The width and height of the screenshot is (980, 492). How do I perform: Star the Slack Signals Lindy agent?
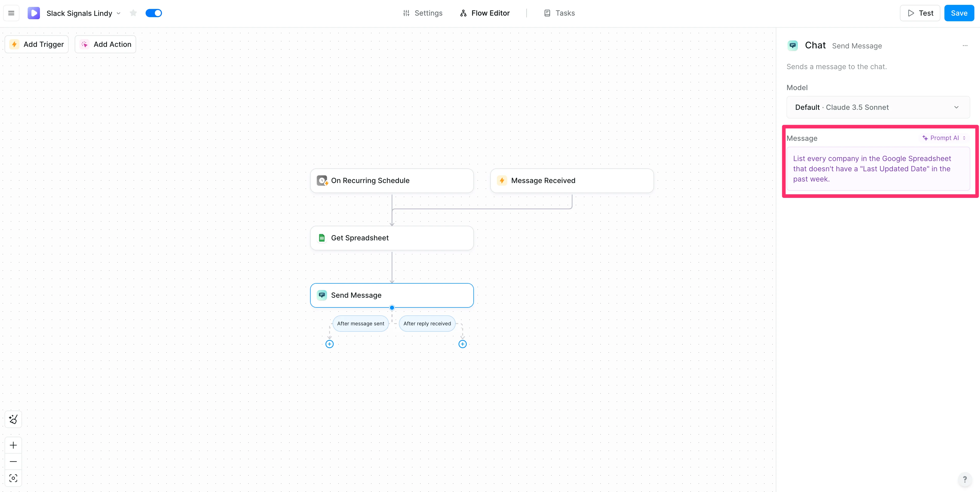pyautogui.click(x=133, y=13)
